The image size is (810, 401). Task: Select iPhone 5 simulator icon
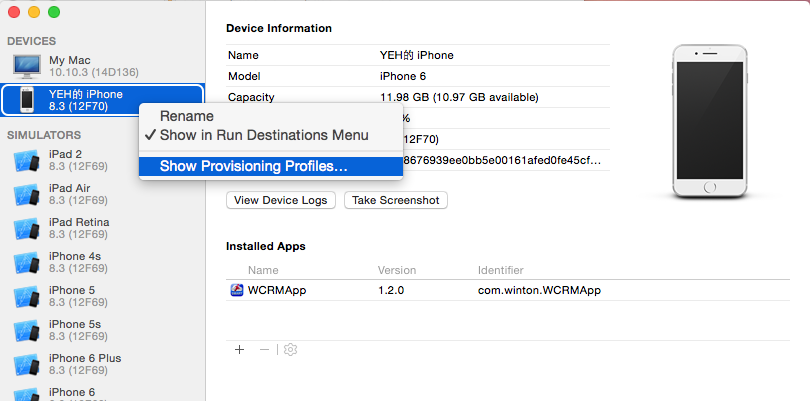tap(27, 297)
